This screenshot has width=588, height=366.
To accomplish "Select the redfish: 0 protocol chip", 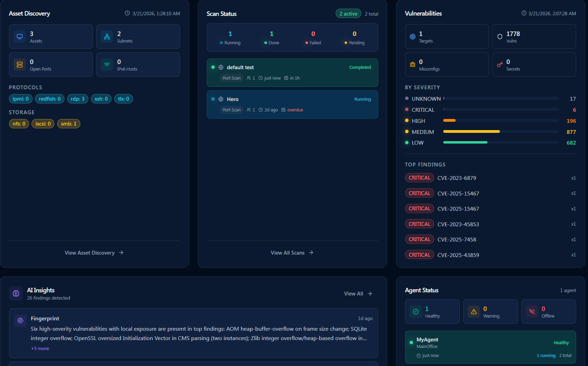I will 50,99.
